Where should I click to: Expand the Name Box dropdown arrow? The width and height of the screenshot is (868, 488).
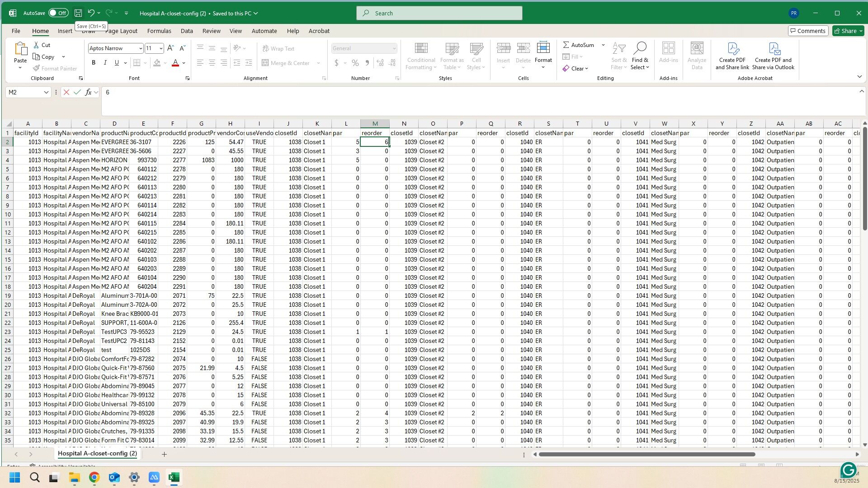46,92
